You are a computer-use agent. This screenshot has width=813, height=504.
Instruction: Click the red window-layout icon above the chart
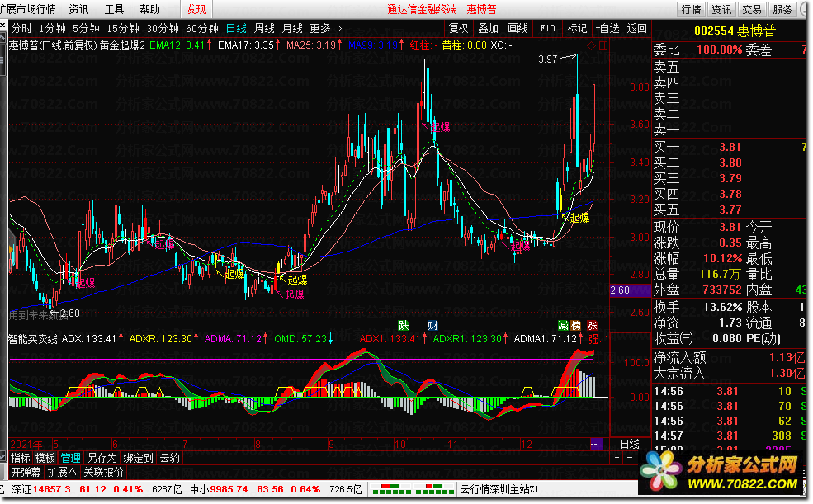tap(603, 45)
